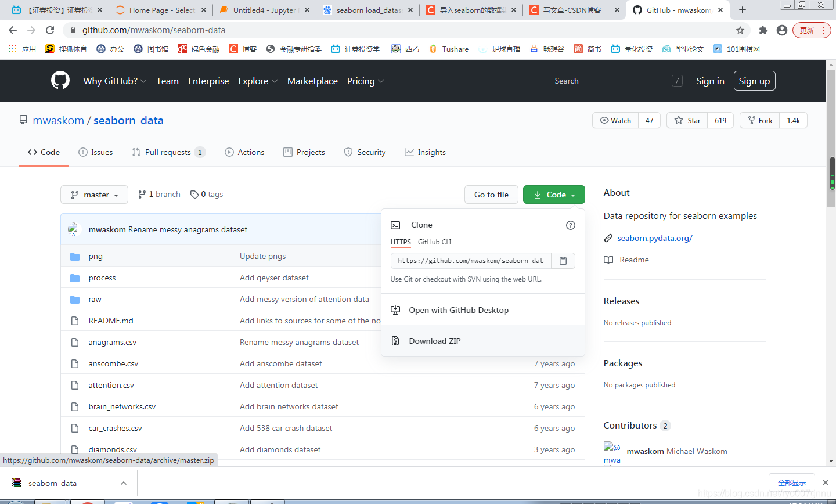Open the raw folder
Viewport: 836px width, 504px height.
(95, 300)
